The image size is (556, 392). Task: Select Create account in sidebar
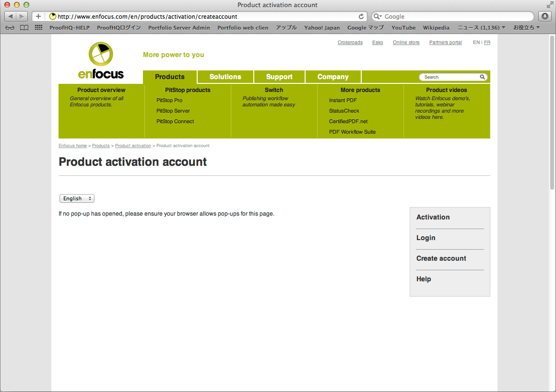coord(441,258)
